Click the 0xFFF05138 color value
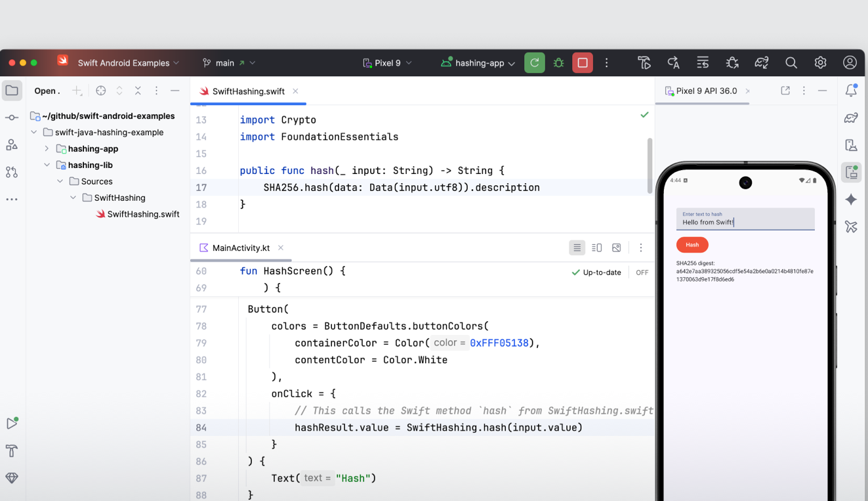The width and height of the screenshot is (868, 501). 499,342
